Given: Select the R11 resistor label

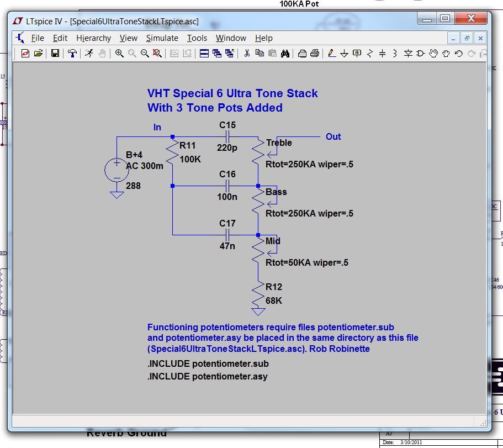Looking at the screenshot, I should (188, 145).
